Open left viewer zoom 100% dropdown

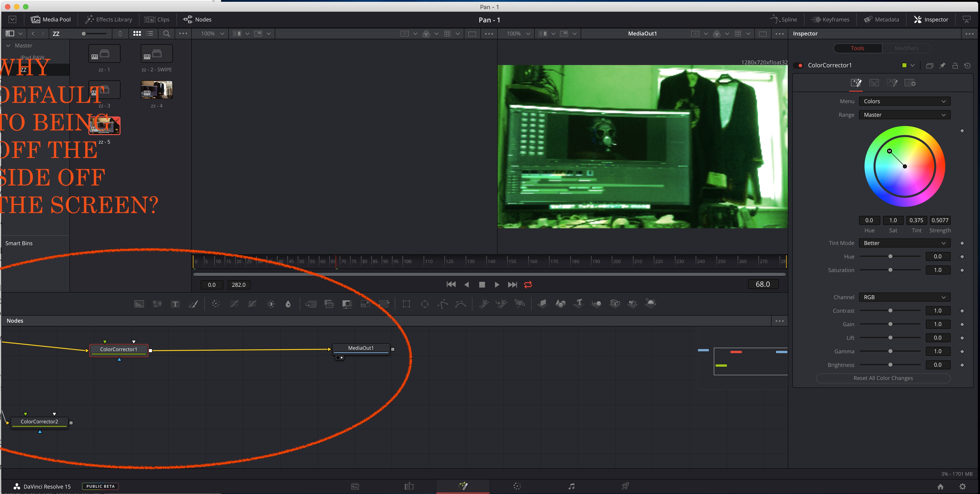[x=212, y=33]
